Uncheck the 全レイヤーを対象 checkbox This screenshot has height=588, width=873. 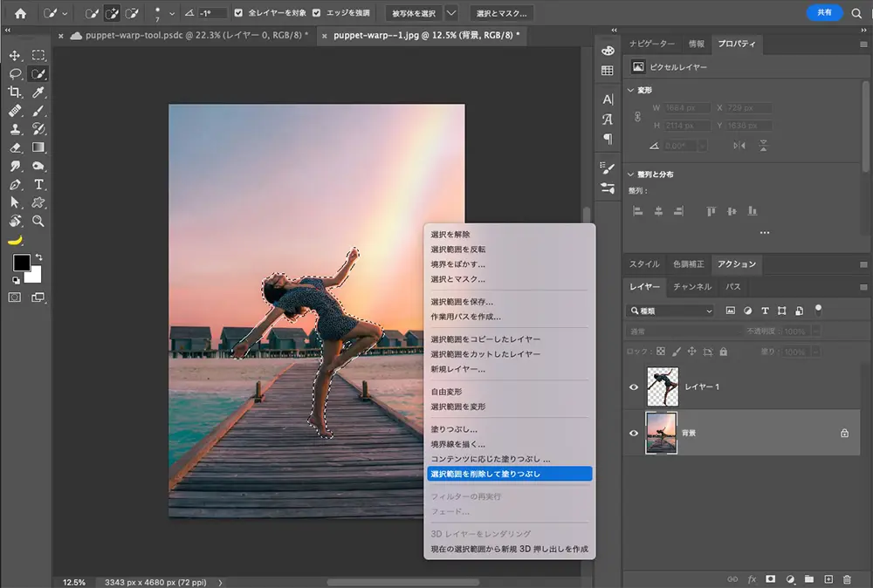pyautogui.click(x=239, y=13)
